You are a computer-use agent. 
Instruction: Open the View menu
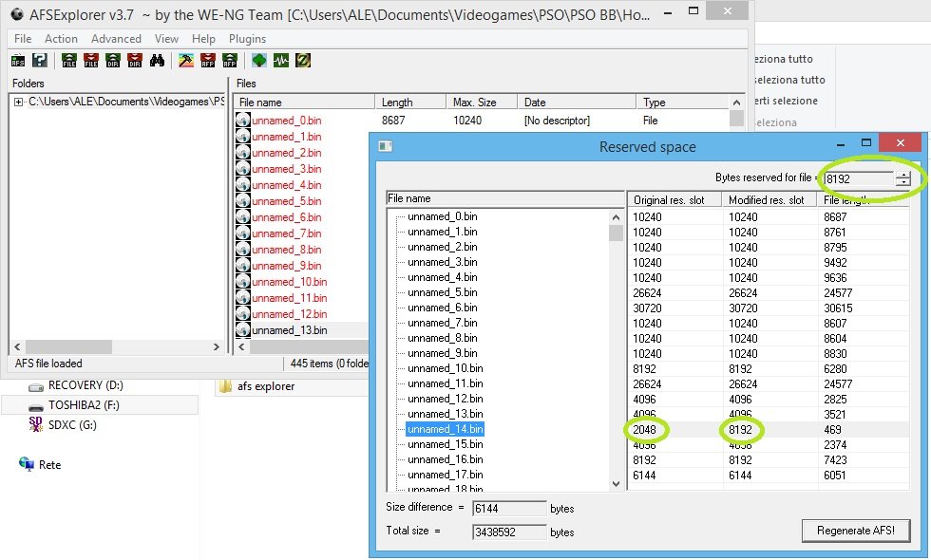tap(166, 39)
